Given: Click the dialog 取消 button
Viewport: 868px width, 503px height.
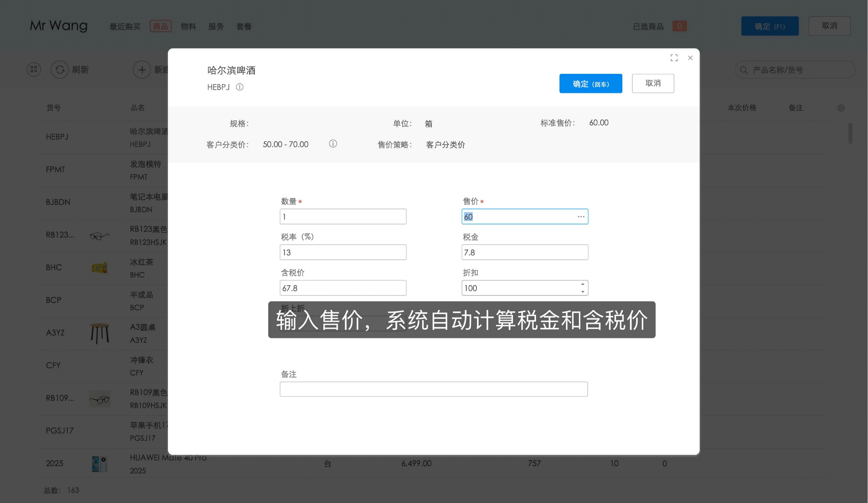Looking at the screenshot, I should click(x=653, y=83).
